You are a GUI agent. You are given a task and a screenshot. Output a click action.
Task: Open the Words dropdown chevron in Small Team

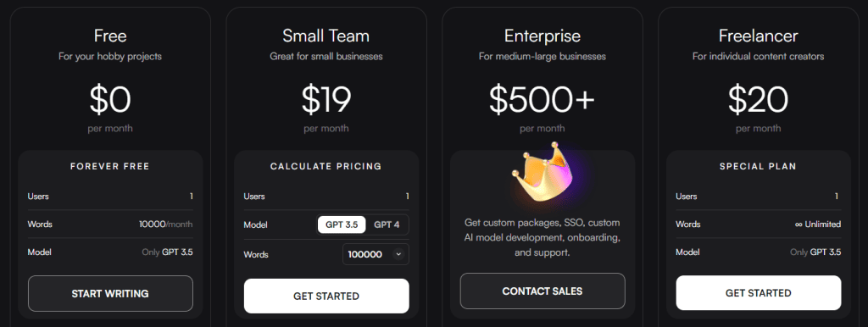click(x=398, y=254)
